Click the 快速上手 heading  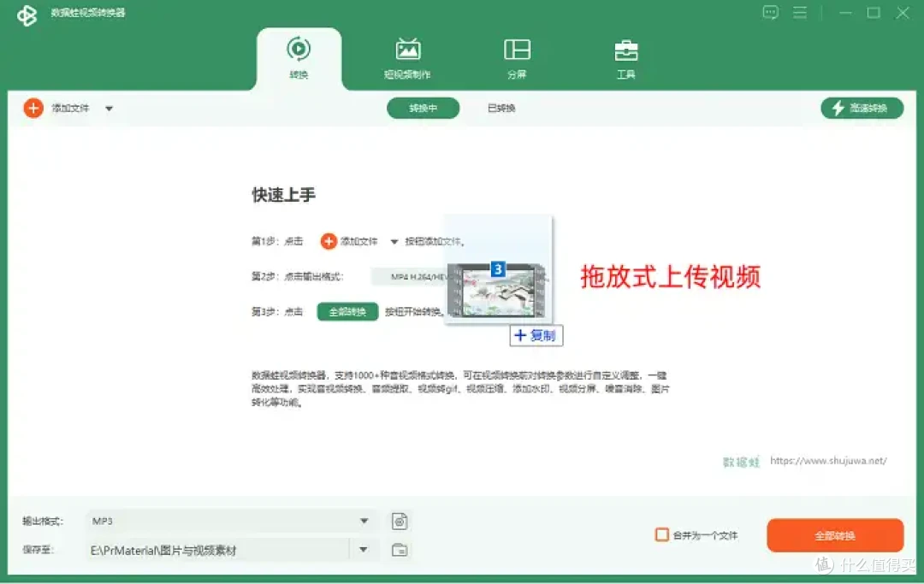pyautogui.click(x=283, y=195)
